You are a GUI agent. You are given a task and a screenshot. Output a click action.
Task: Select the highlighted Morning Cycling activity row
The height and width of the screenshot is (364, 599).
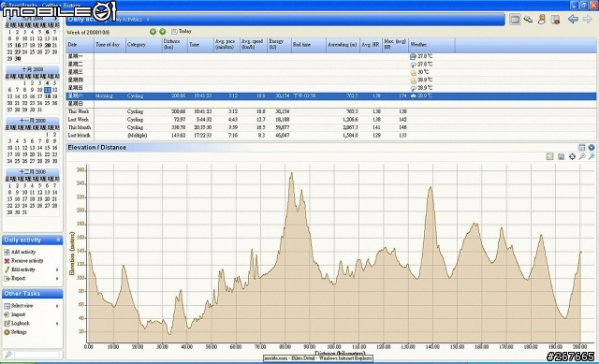(330, 95)
